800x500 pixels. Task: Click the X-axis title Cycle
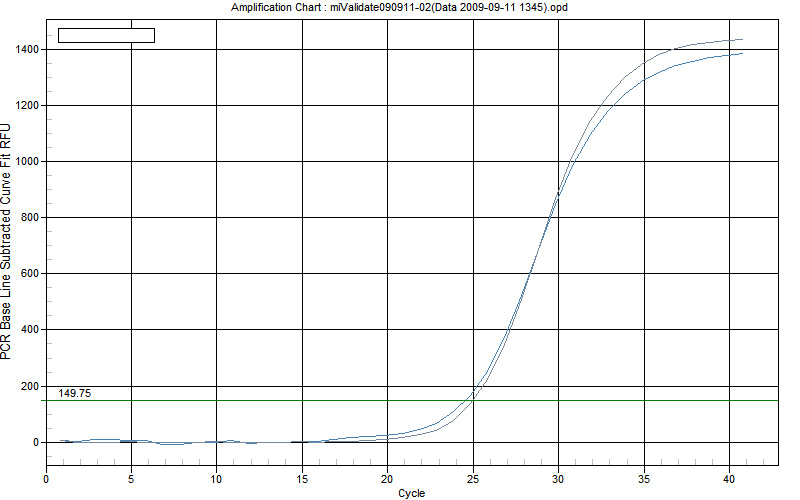tap(411, 493)
